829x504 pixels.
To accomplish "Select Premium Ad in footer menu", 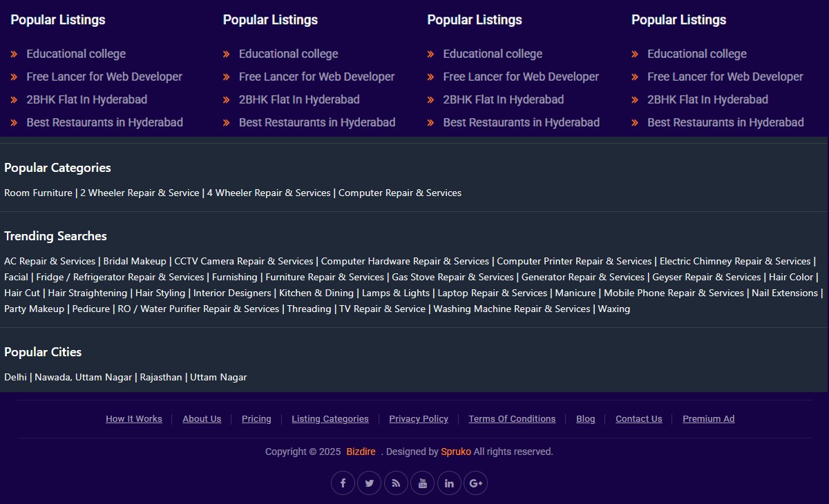I will 708,419.
